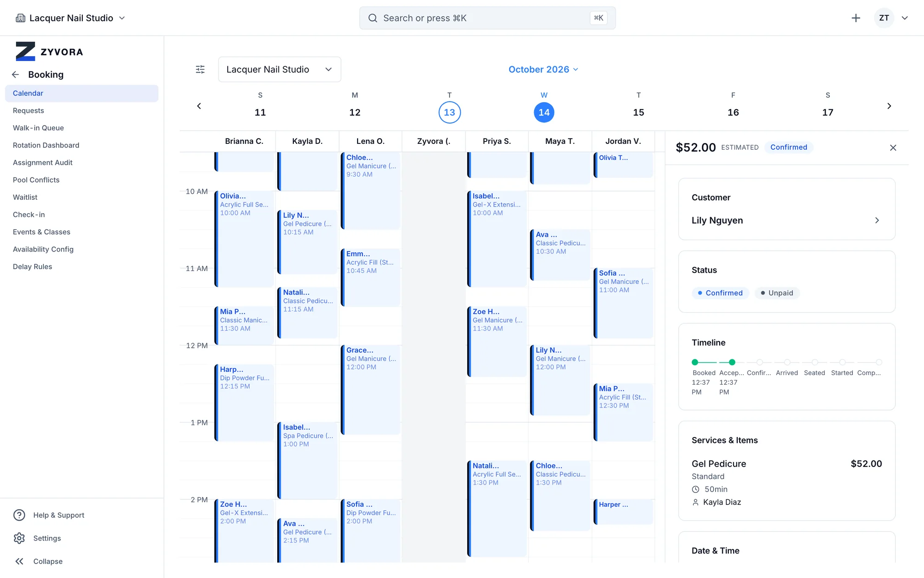Click the back arrow beside Booking

(16, 74)
